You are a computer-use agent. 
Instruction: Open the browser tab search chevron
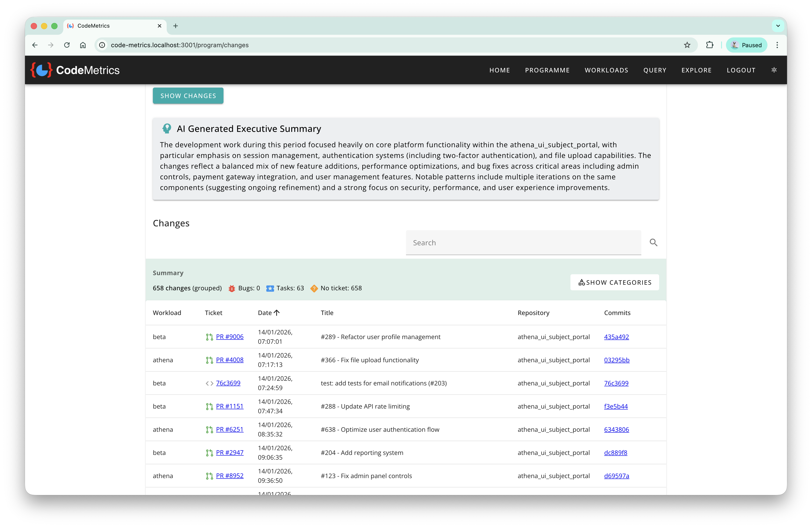[778, 26]
